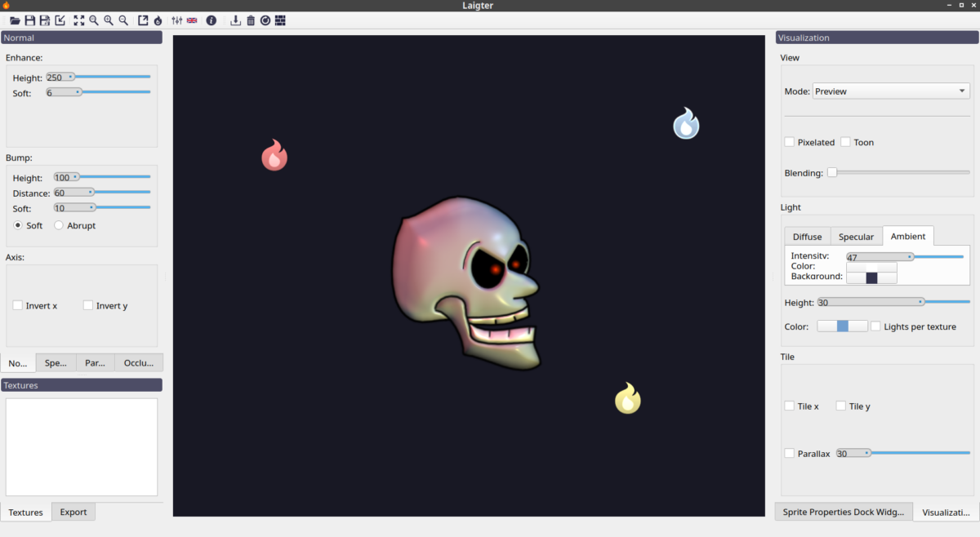The width and height of the screenshot is (980, 537).
Task: Select the yellow flame light on canvas
Action: [x=628, y=398]
